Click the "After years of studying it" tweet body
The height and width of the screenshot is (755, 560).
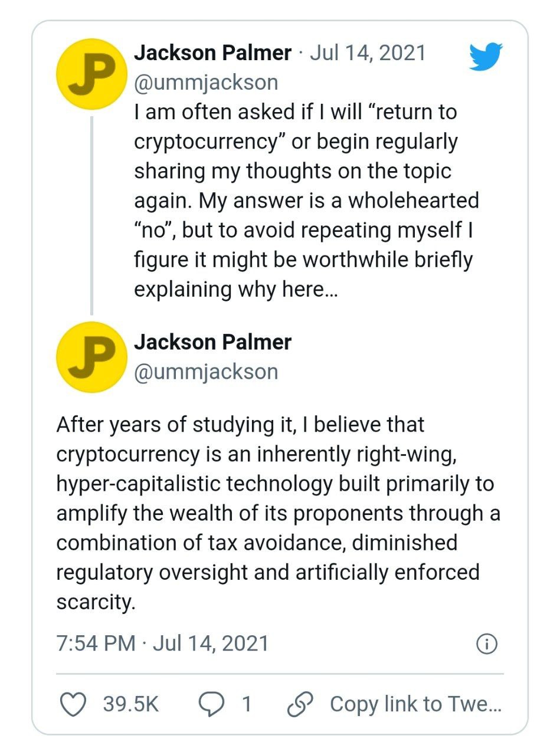coord(277,513)
